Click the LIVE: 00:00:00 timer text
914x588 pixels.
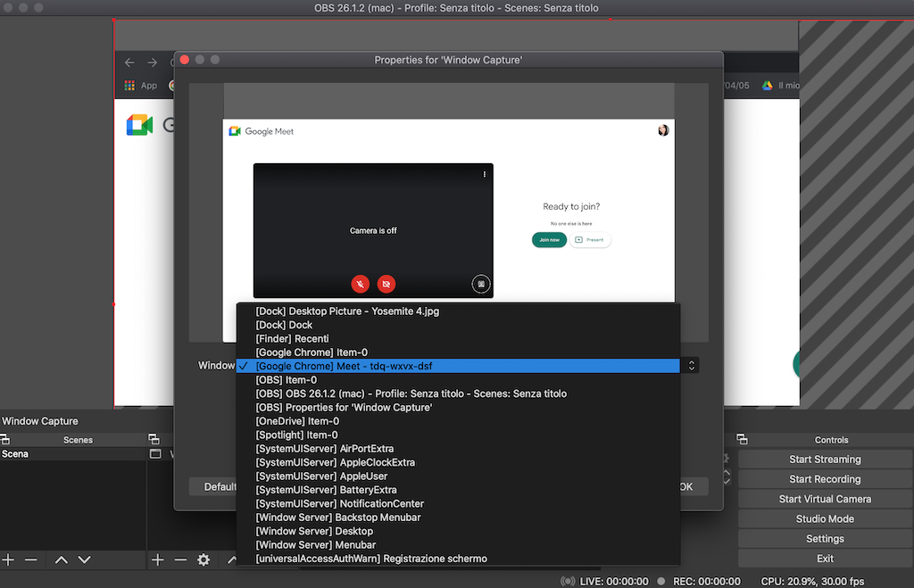click(x=614, y=581)
